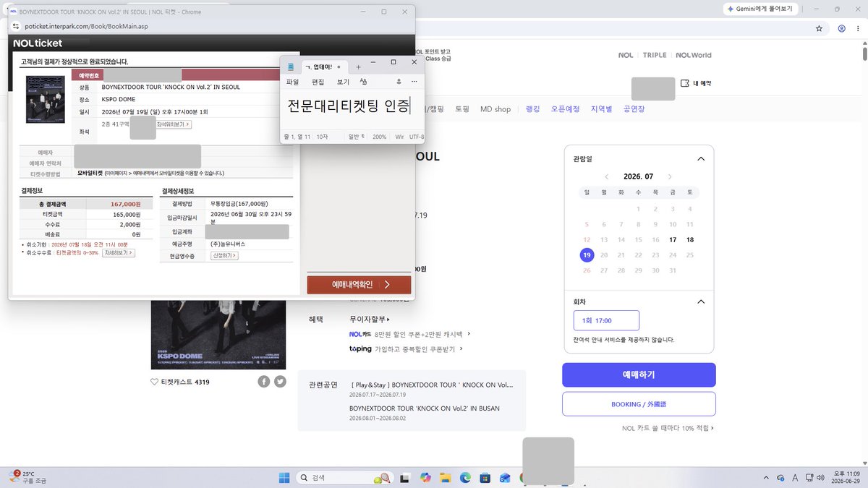This screenshot has height=488, width=868.
Task: Click the 좌석위치보기 seat view button
Action: click(x=174, y=124)
